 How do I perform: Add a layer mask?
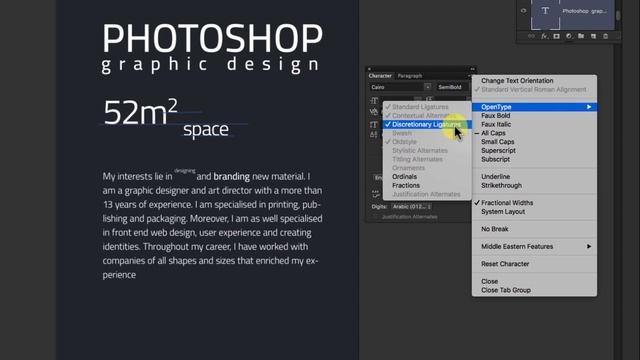556,36
